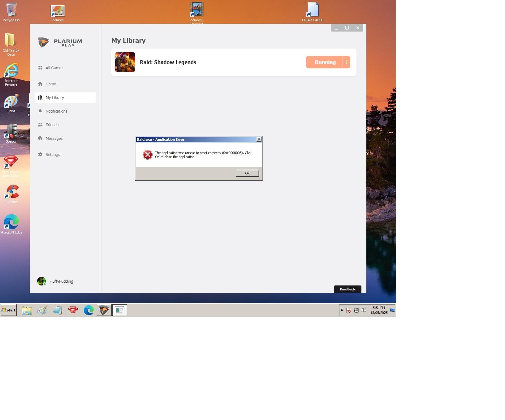Screen dimensions: 505x420
Task: Click the Plarium Play taskbar button
Action: 104,310
